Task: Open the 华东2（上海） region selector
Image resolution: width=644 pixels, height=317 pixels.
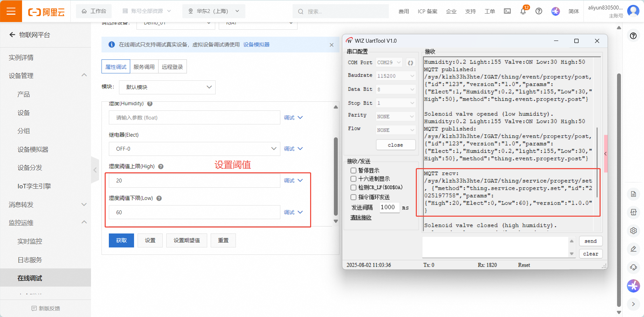Action: pyautogui.click(x=214, y=11)
